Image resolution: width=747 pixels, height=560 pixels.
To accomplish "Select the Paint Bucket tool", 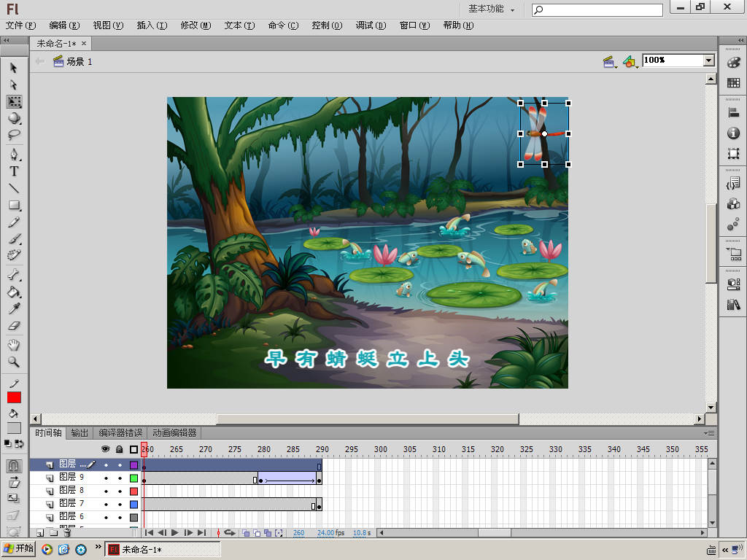I will [14, 292].
